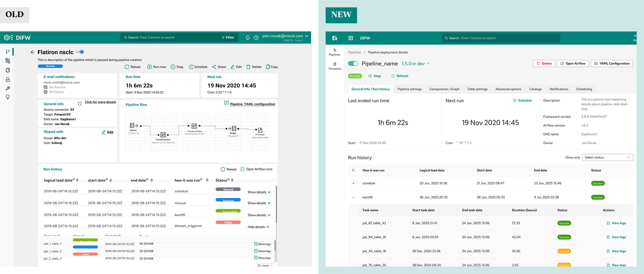The width and height of the screenshot is (644, 274).
Task: Click Refresh under Pipeline_name
Action: (400, 76)
